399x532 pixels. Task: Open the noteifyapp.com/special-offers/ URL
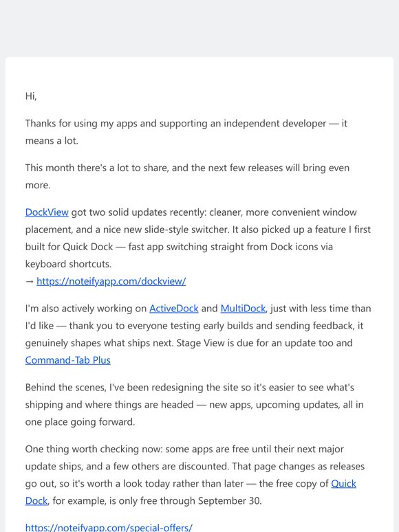(109, 528)
